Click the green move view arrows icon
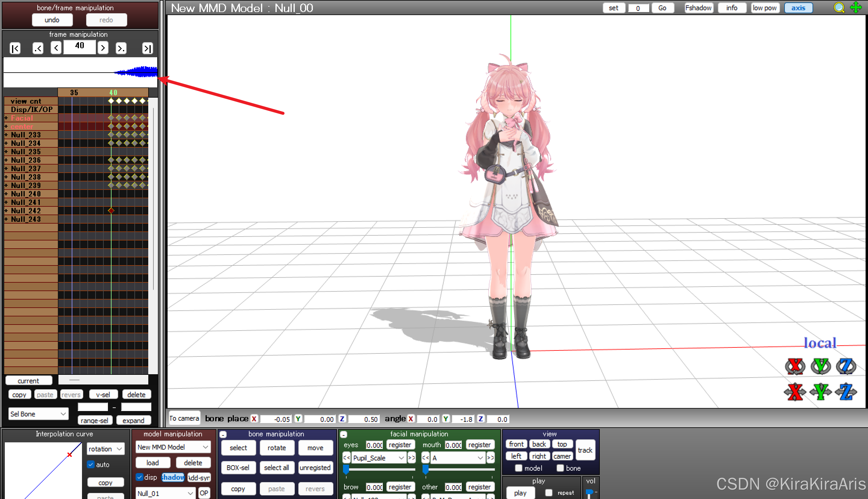The height and width of the screenshot is (499, 868). (856, 8)
